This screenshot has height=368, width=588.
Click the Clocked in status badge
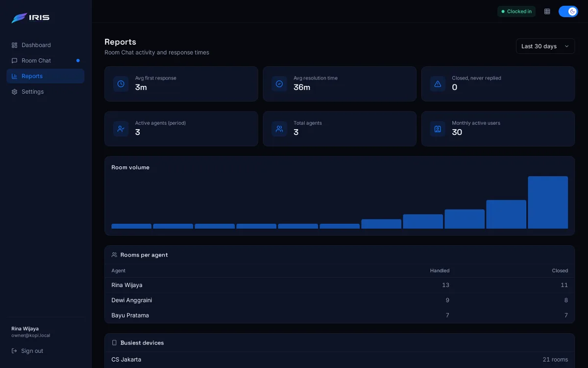click(516, 11)
